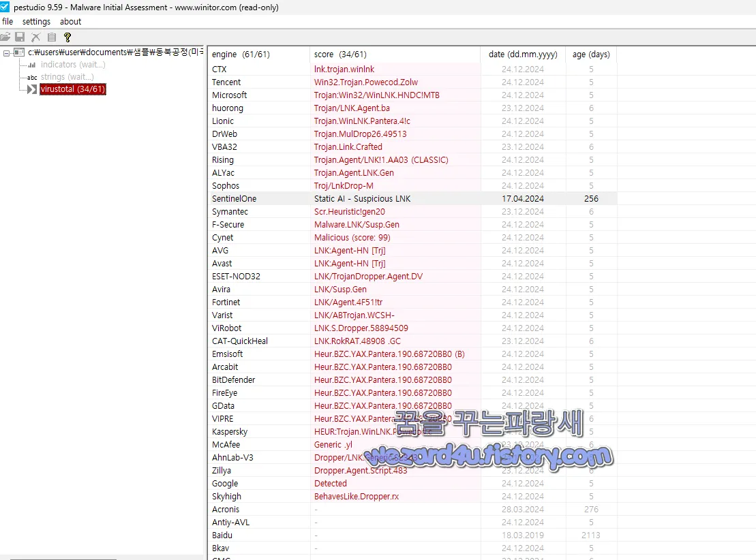Click the 17.04.2024 date cell
Viewport: 756px width, 560px height.
523,199
